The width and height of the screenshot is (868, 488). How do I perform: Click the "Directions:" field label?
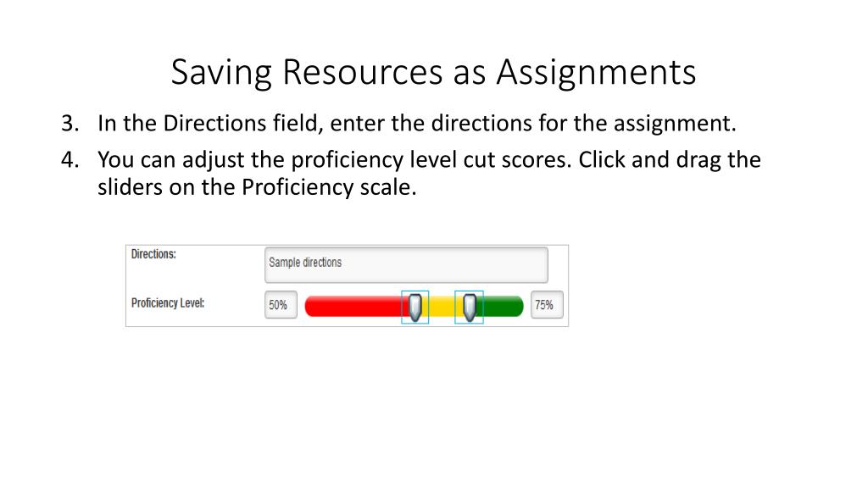click(x=153, y=254)
